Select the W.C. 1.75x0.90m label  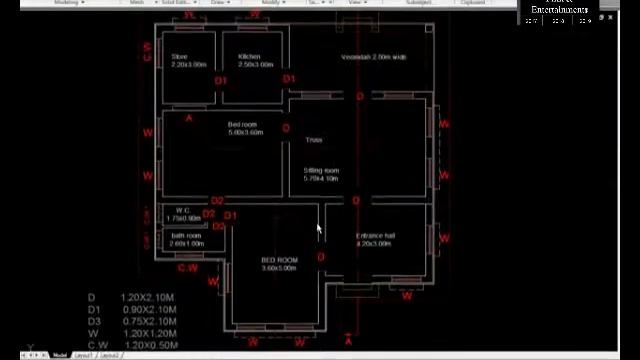tap(183, 214)
